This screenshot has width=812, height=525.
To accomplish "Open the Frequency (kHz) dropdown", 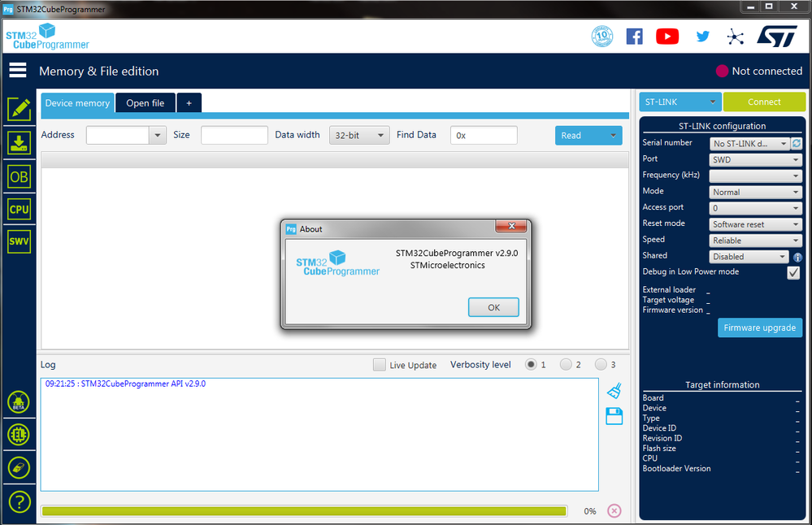I will tap(756, 176).
